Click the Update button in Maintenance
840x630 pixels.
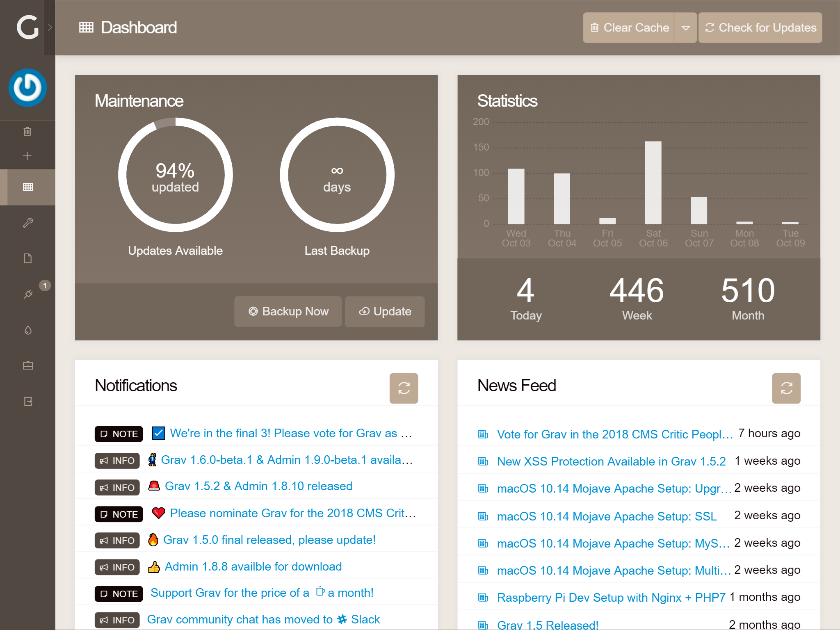385,312
